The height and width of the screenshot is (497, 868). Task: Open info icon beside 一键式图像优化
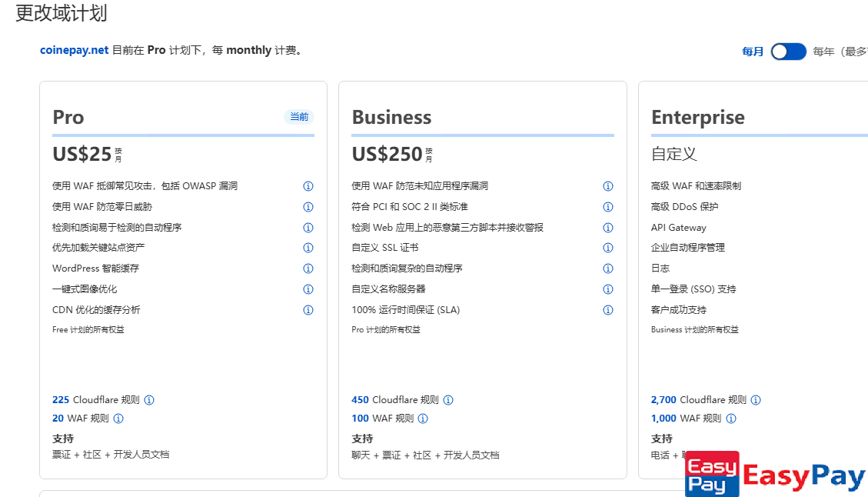click(308, 289)
